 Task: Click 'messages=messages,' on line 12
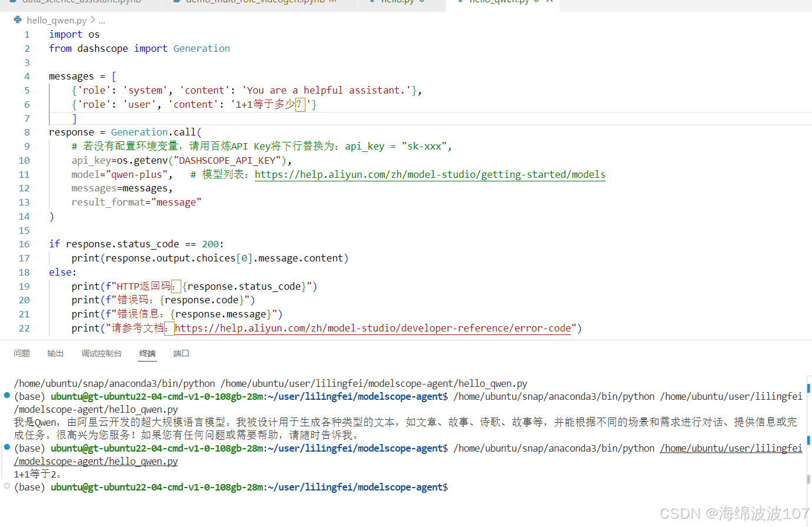pos(122,188)
